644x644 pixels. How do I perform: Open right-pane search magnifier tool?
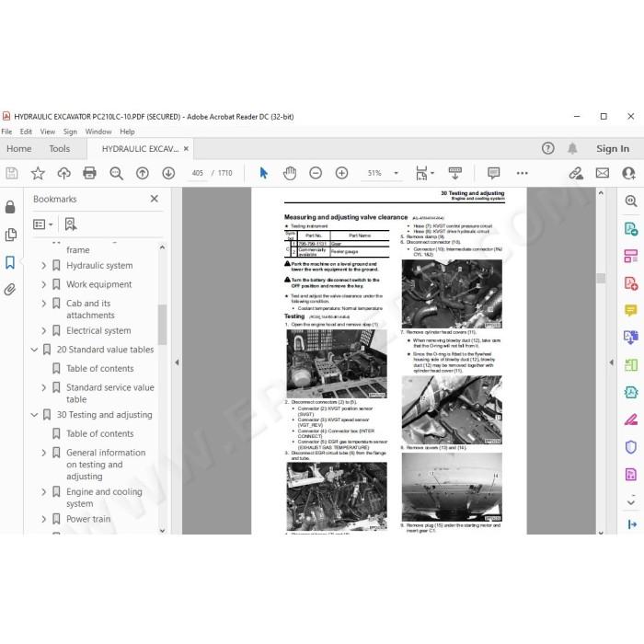pyautogui.click(x=631, y=201)
